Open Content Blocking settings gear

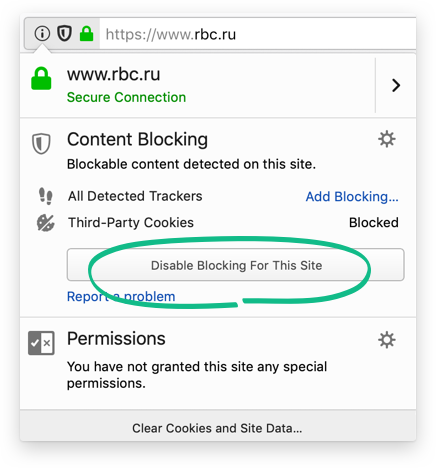[387, 139]
